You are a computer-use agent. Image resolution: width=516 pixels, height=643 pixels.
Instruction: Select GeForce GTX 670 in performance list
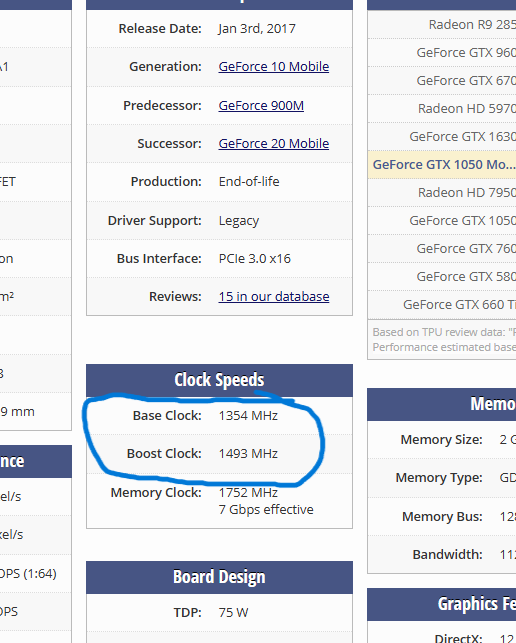pyautogui.click(x=466, y=80)
